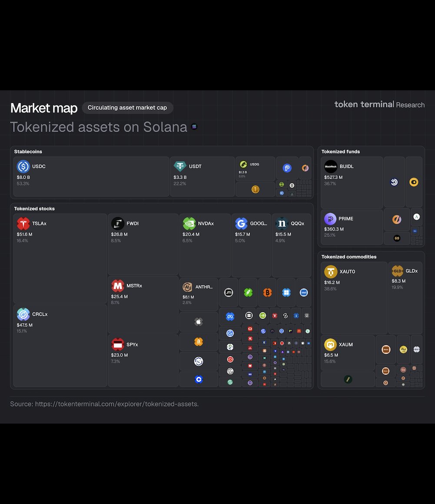
Task: Click the Apple logo tile
Action: [x=199, y=322]
